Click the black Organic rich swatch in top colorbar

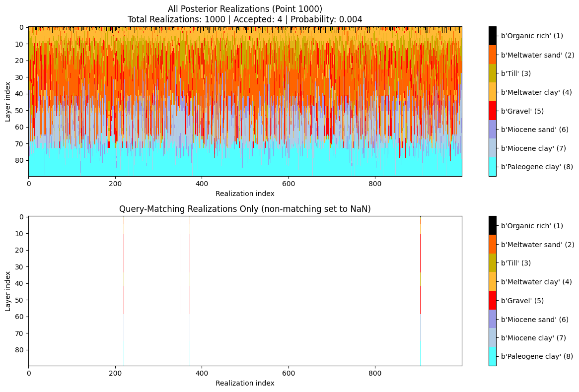pyautogui.click(x=492, y=36)
